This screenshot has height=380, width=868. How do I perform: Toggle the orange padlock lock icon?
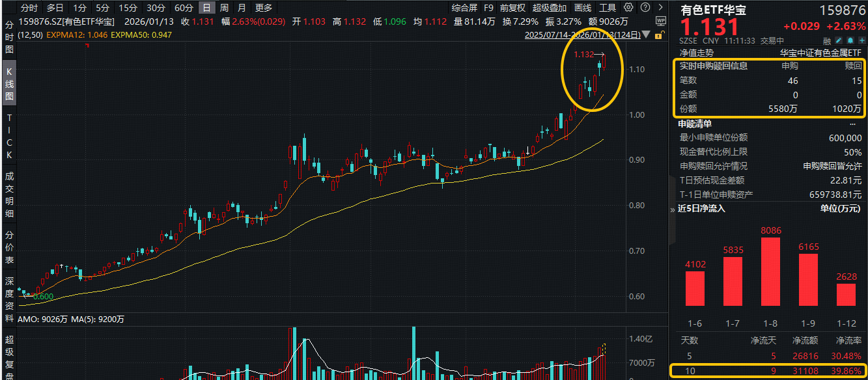pos(658,36)
